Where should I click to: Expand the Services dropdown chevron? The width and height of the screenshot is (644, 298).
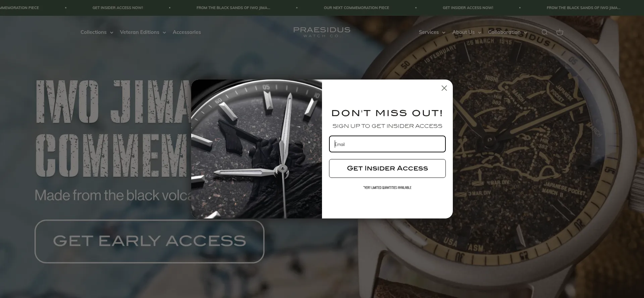(444, 33)
